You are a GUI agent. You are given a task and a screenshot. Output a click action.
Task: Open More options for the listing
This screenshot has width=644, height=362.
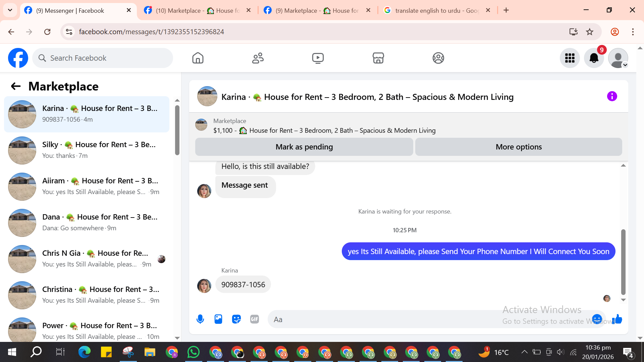519,147
